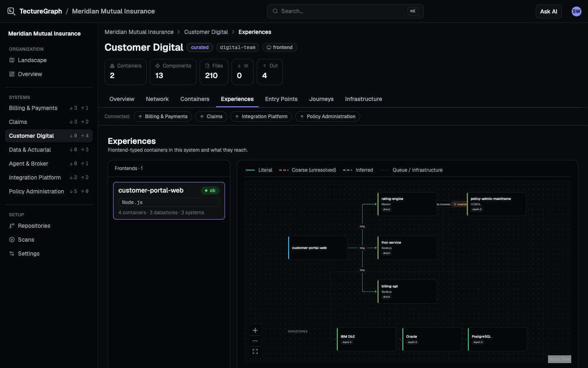Focus the Search input field

click(345, 11)
